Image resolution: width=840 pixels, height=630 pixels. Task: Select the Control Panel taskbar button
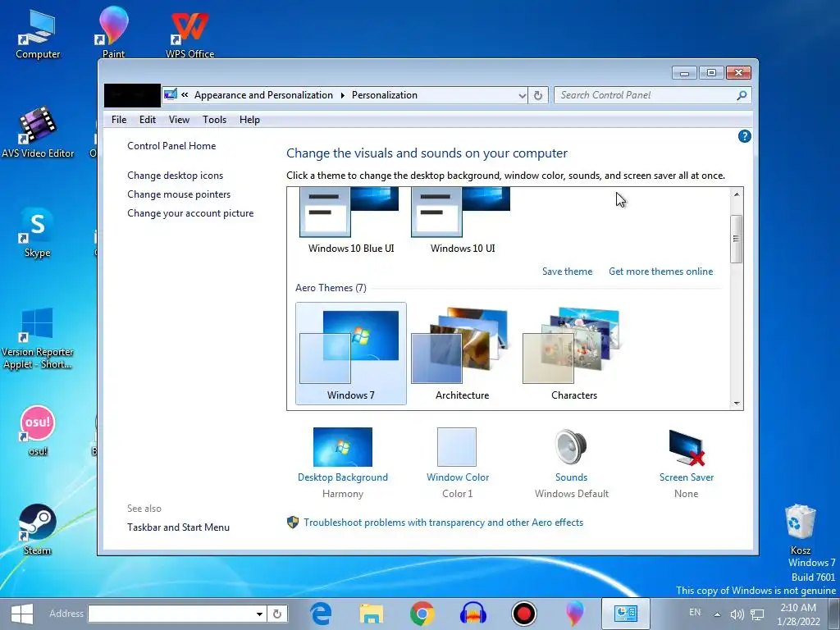click(625, 614)
